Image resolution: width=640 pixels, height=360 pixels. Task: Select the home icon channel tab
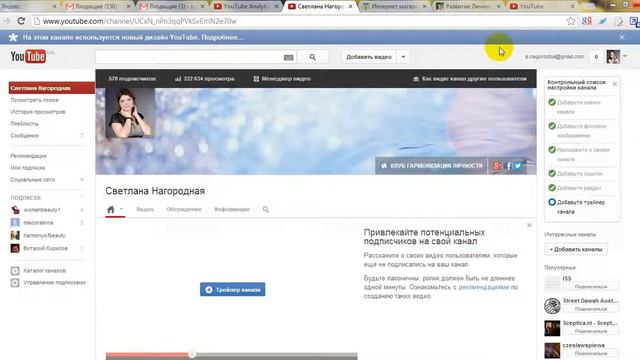coord(111,209)
